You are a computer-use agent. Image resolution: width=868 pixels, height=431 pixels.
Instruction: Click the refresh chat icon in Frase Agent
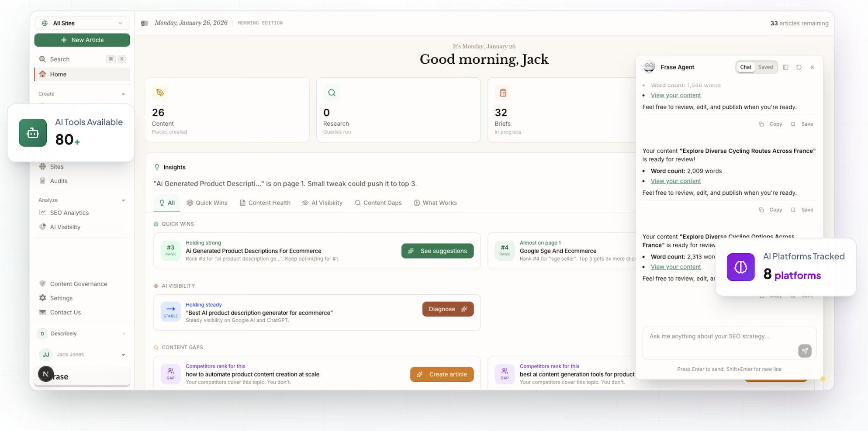pos(799,67)
